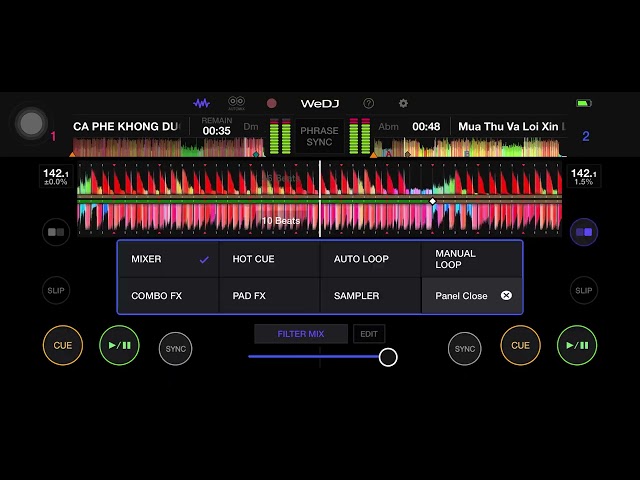This screenshot has width=640, height=480.
Task: Tap key label Dm on deck 1
Action: [251, 127]
